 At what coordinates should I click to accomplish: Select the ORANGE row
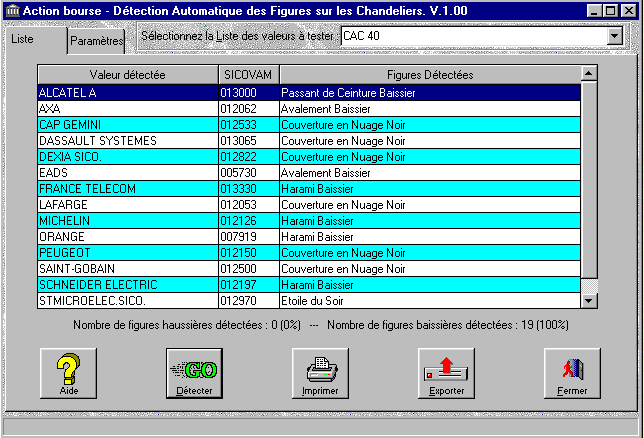(x=309, y=237)
